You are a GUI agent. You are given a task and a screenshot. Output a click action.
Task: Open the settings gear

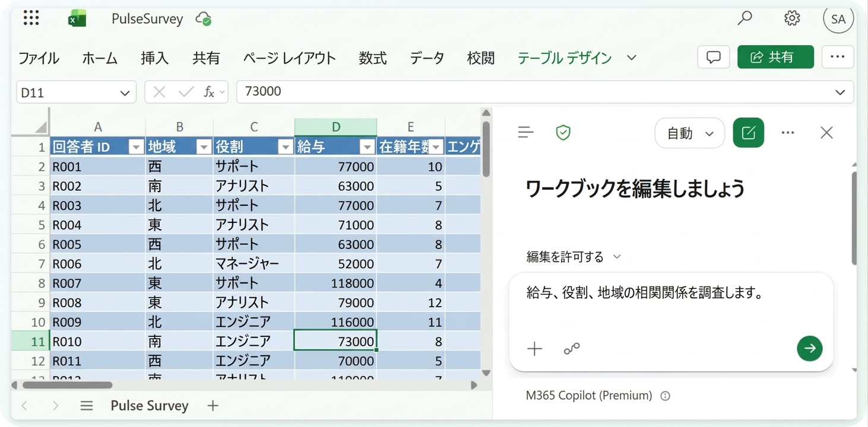792,18
